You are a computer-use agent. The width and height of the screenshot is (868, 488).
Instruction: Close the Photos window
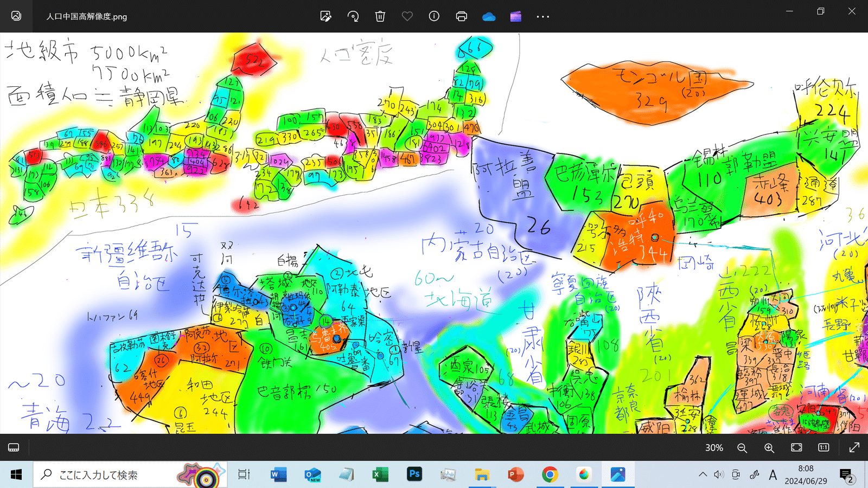(852, 11)
